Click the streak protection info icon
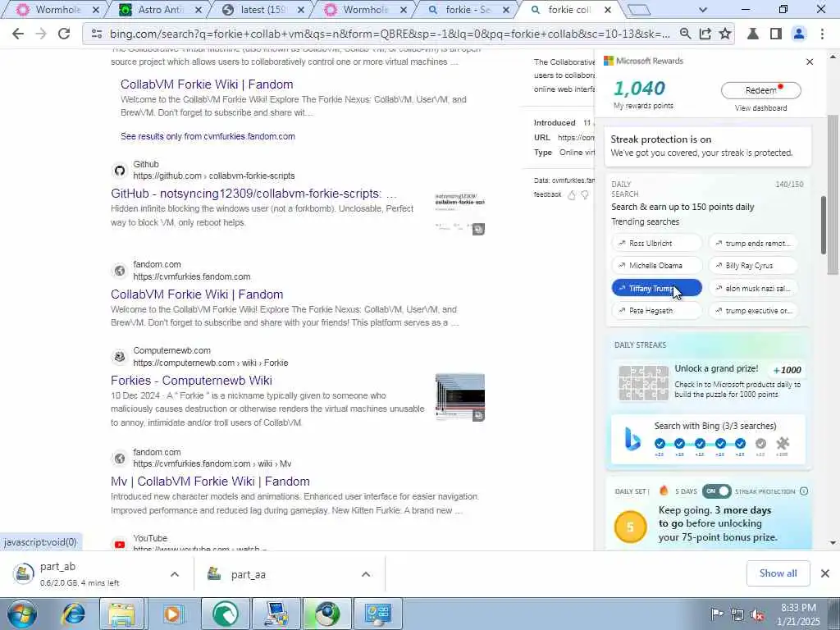Image resolution: width=840 pixels, height=630 pixels. pos(804,491)
